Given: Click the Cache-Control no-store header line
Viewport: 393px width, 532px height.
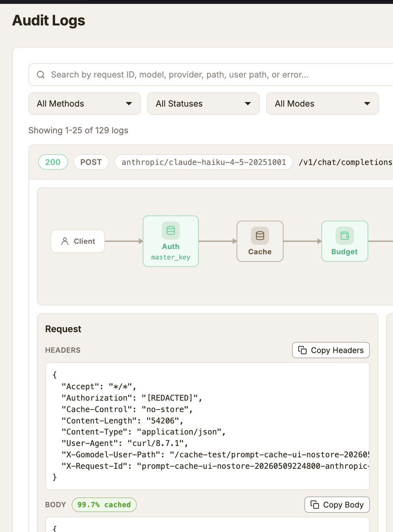Looking at the screenshot, I should point(127,409).
